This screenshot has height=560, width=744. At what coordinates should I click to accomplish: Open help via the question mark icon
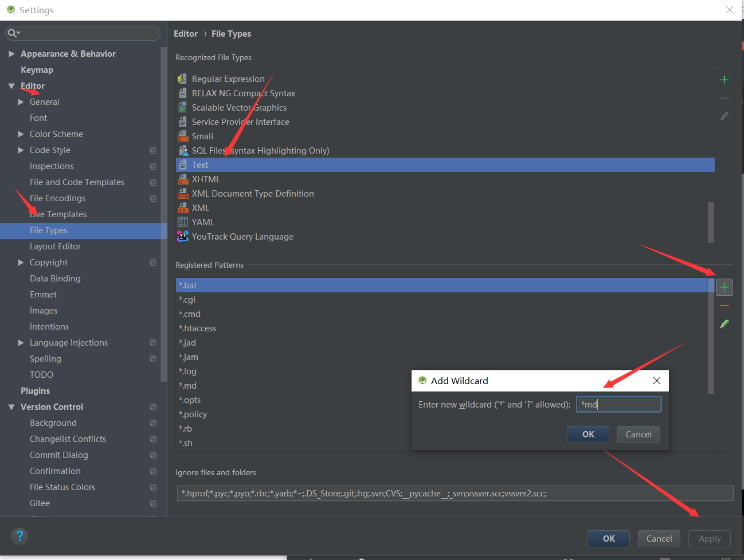(19, 536)
